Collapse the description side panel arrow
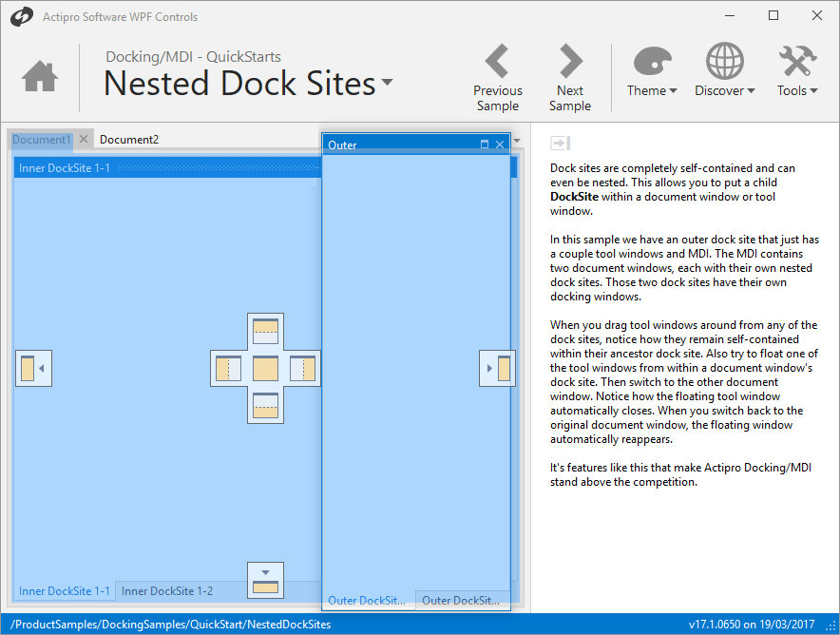 tap(559, 143)
